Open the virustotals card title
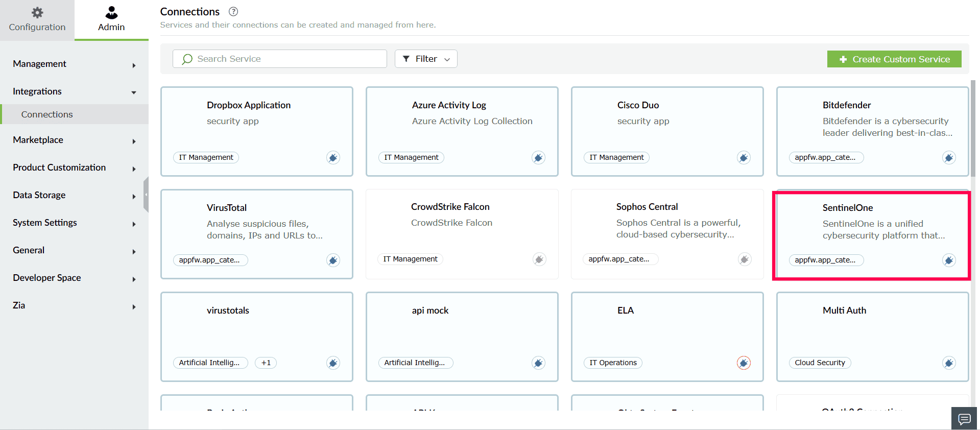Screen dimensions: 980x430 point(228,310)
